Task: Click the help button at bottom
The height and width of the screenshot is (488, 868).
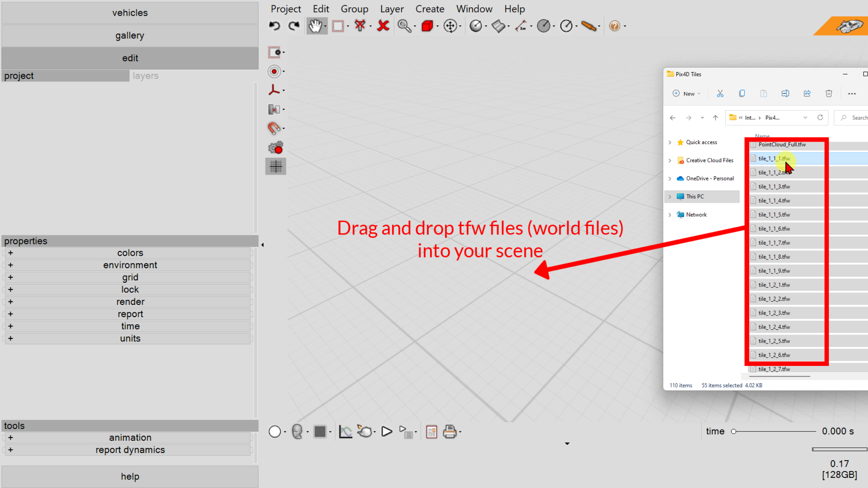Action: (130, 476)
